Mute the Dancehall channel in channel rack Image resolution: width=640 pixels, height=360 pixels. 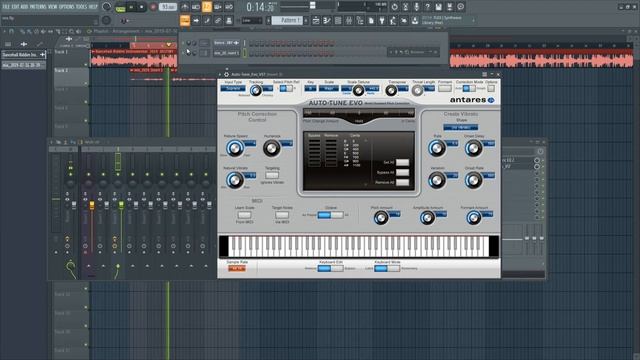click(183, 43)
